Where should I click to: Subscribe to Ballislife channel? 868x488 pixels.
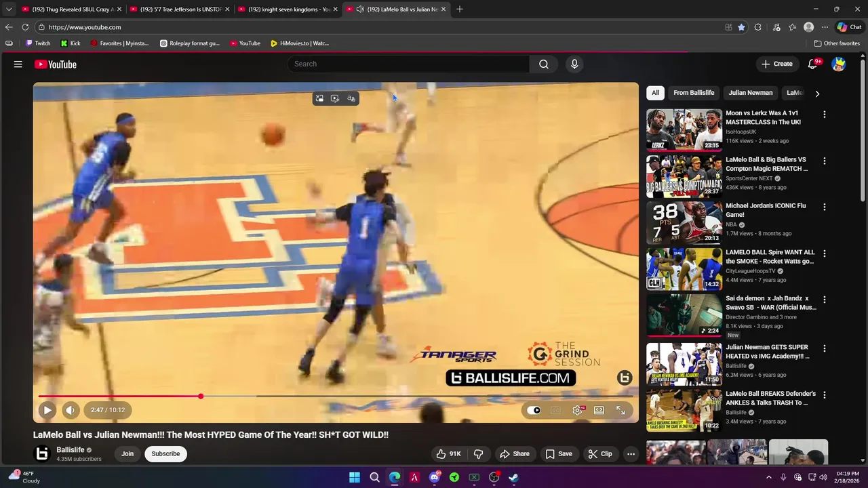pos(165,454)
